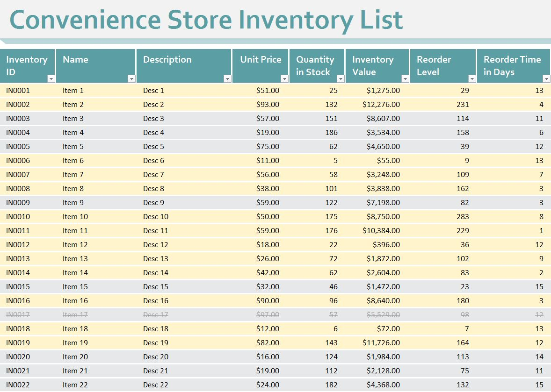This screenshot has width=551, height=392.
Task: Expand the Quantity in Stock filter arrow
Action: [x=341, y=79]
